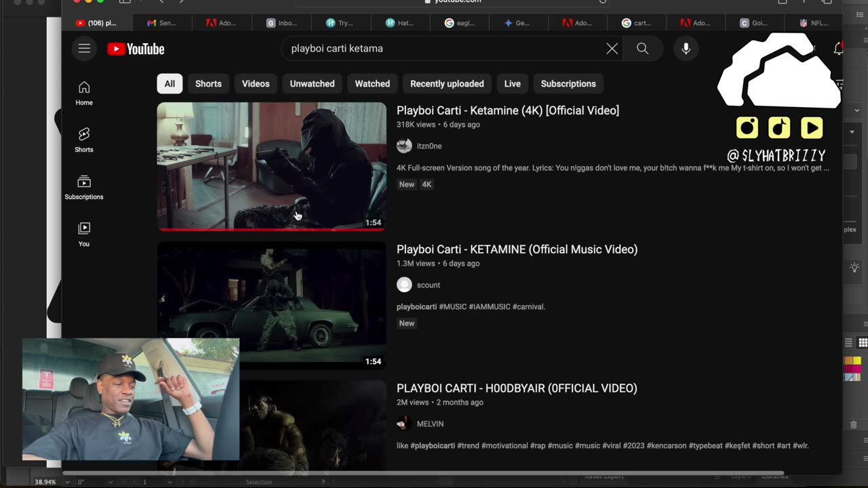Switch to the Try... browser tab

(x=340, y=23)
